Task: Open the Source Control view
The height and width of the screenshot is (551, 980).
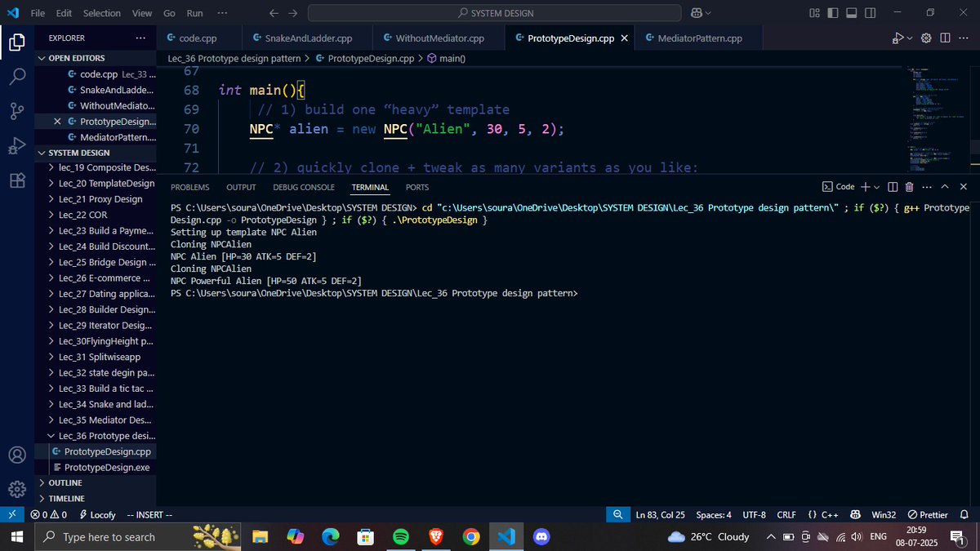Action: (16, 111)
